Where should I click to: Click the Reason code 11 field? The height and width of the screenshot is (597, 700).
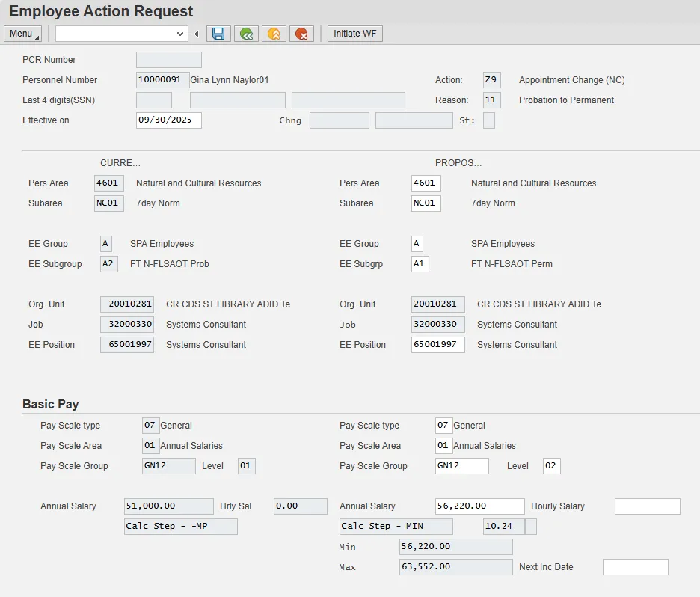491,100
